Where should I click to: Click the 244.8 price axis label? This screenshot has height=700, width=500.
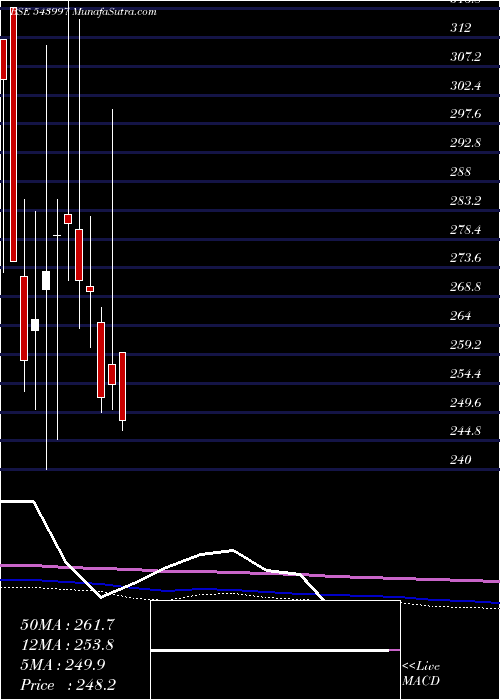click(466, 431)
